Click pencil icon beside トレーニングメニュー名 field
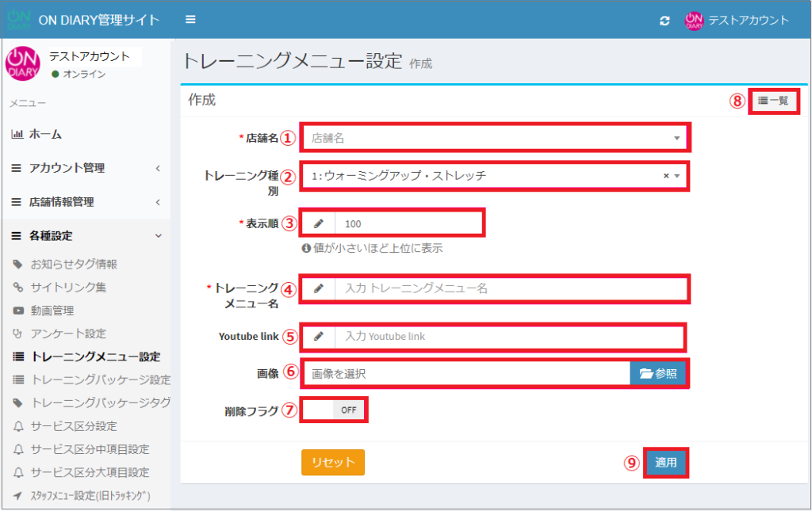Image resolution: width=812 pixels, height=511 pixels. coord(318,288)
